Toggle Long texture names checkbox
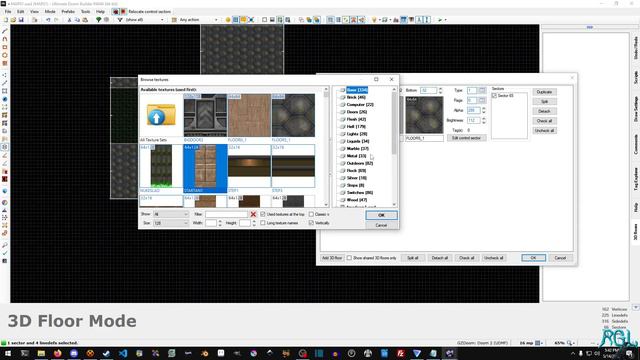640x360 pixels. tap(263, 223)
